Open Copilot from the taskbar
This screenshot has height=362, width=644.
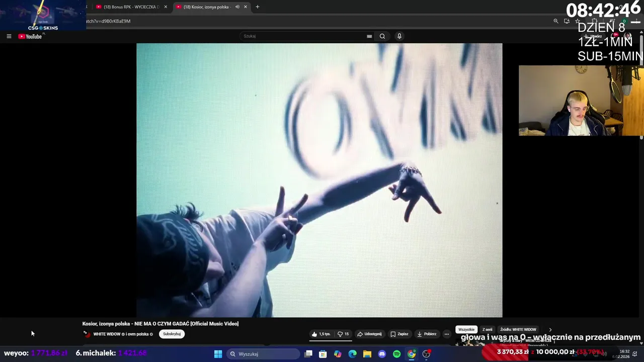pyautogui.click(x=338, y=354)
